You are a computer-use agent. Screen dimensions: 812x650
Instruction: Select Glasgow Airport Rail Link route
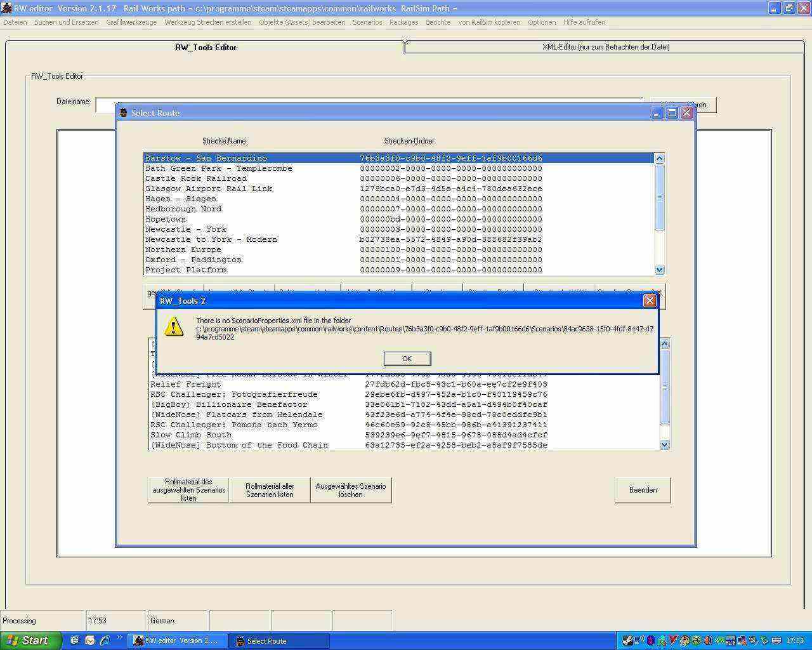398,189
